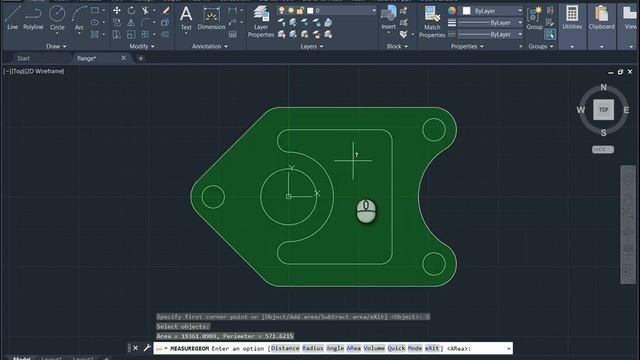Activate the Mirror tool
This screenshot has height=360, width=640.
pyautogui.click(x=131, y=22)
